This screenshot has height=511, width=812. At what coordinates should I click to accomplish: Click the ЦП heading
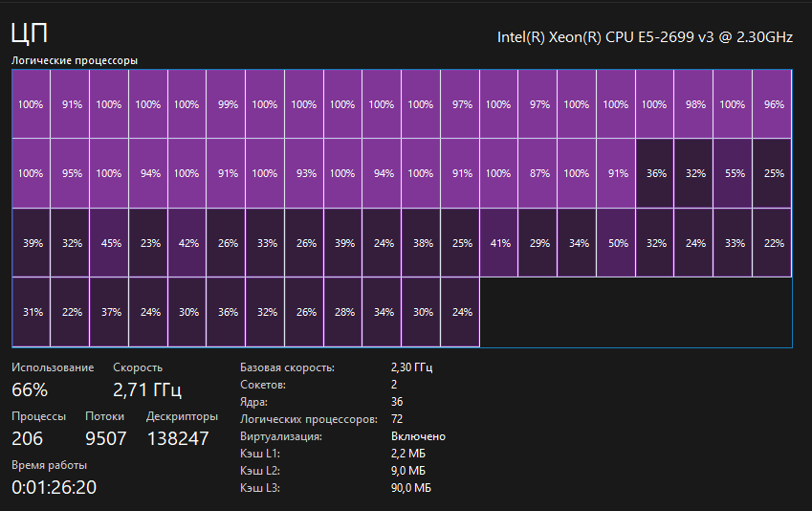tap(30, 33)
